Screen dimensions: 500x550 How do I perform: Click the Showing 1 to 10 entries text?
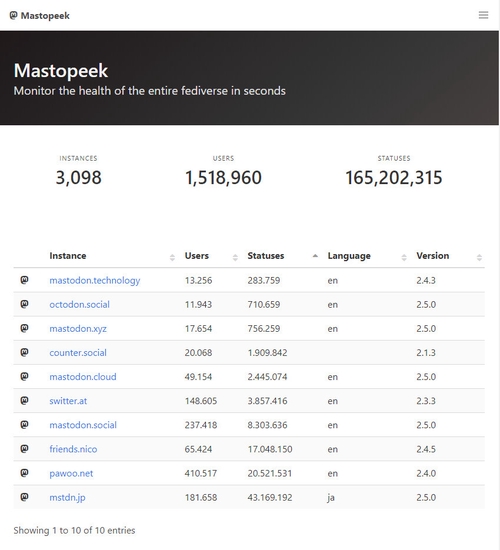pos(74,530)
